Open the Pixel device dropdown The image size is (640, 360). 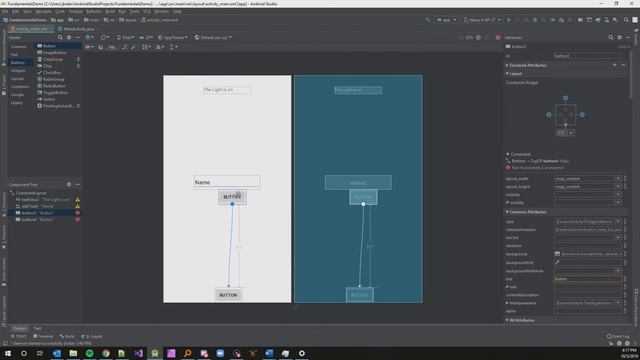[125, 37]
